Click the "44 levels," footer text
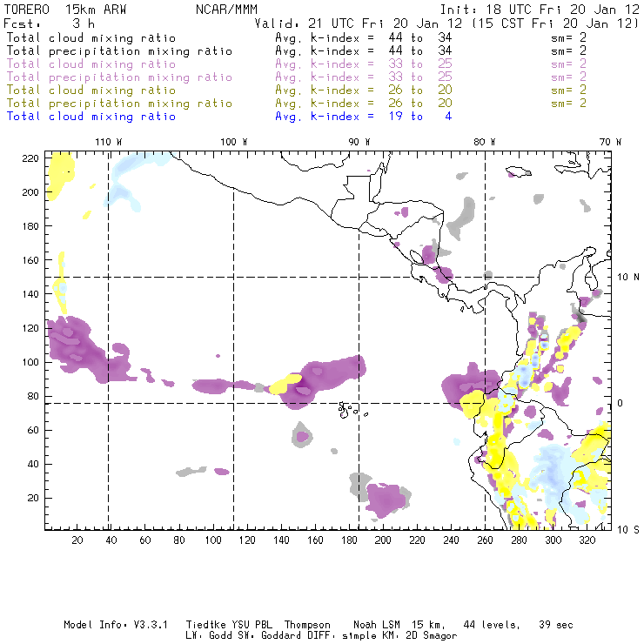The height and width of the screenshot is (644, 644). pos(492,625)
